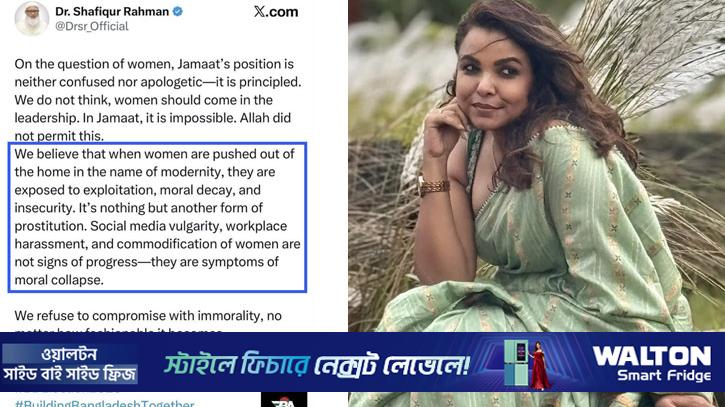
Task: Click the 'Allah did not permit this' sentence
Action: (153, 127)
